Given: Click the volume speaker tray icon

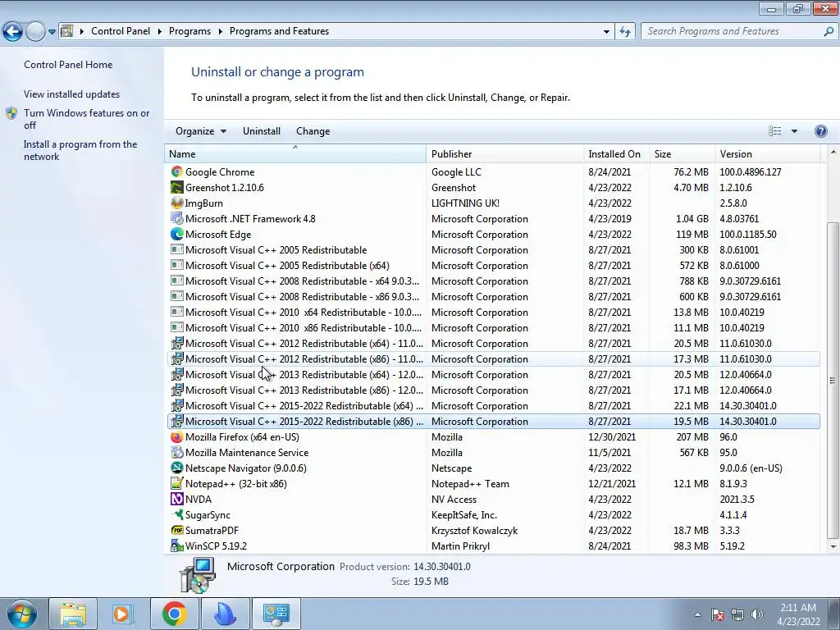Looking at the screenshot, I should 757,614.
